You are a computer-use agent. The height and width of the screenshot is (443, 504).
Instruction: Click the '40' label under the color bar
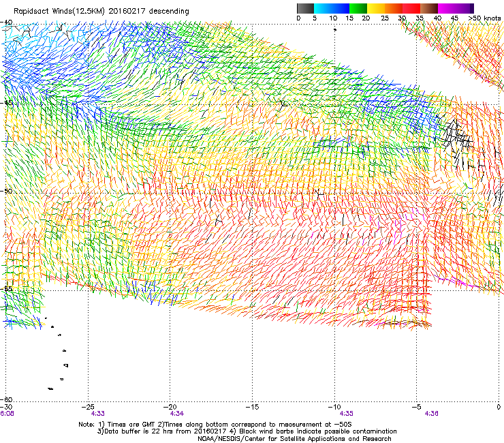[x=437, y=18]
